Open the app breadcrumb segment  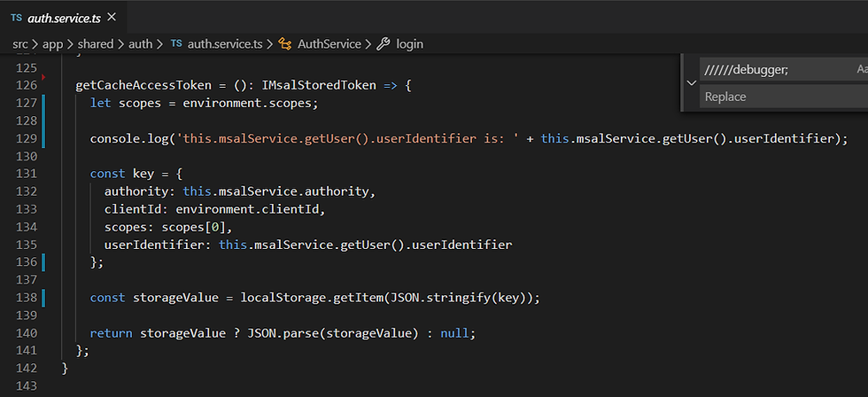click(x=52, y=43)
